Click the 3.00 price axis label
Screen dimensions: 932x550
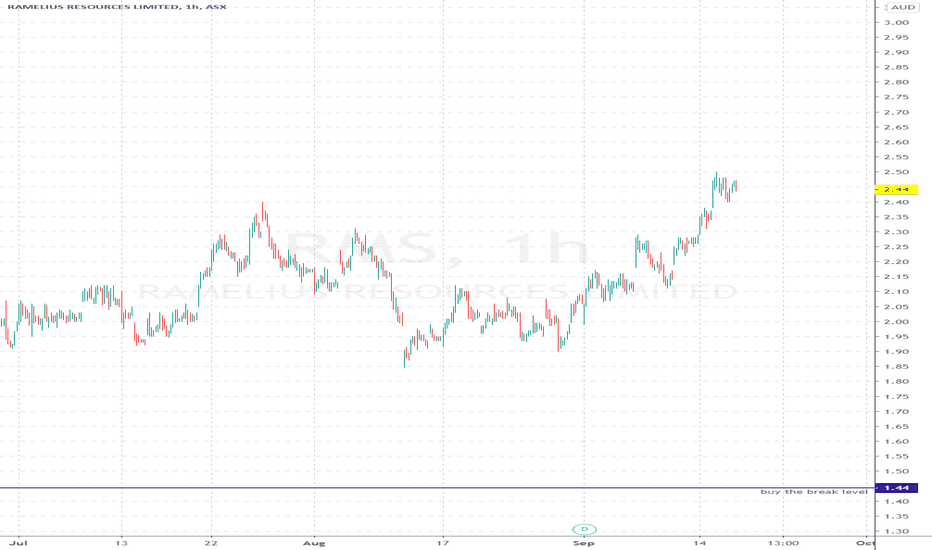(x=896, y=23)
